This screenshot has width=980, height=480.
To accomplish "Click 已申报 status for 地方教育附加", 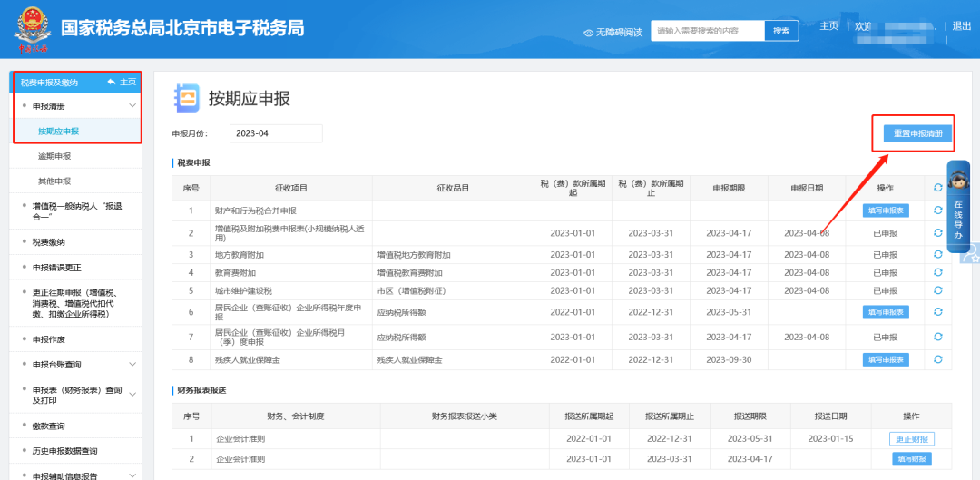I will coord(885,254).
